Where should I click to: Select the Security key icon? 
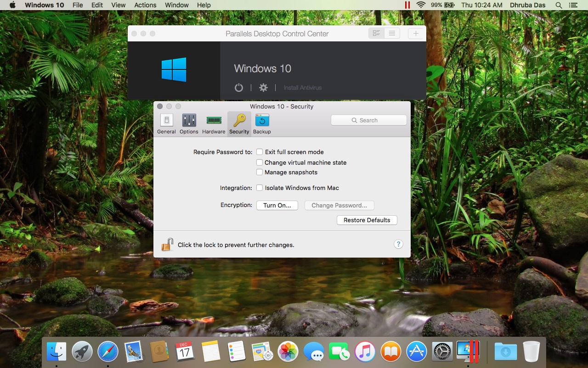pos(239,121)
